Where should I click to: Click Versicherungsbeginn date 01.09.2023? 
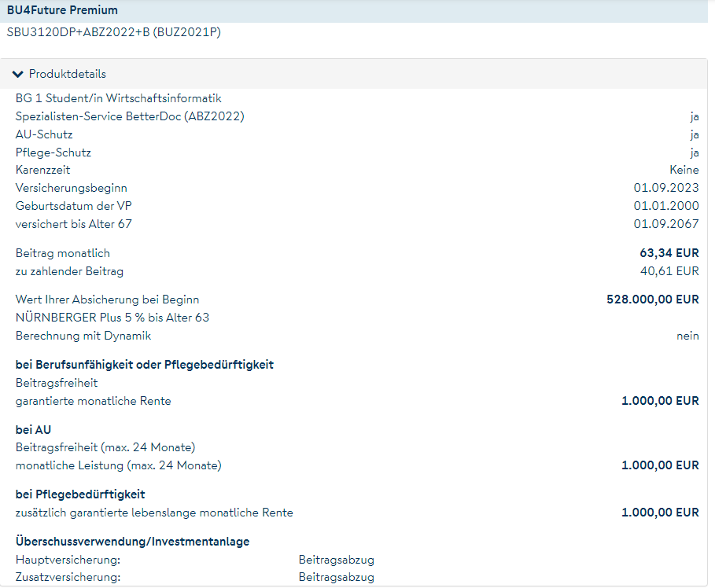tap(665, 188)
